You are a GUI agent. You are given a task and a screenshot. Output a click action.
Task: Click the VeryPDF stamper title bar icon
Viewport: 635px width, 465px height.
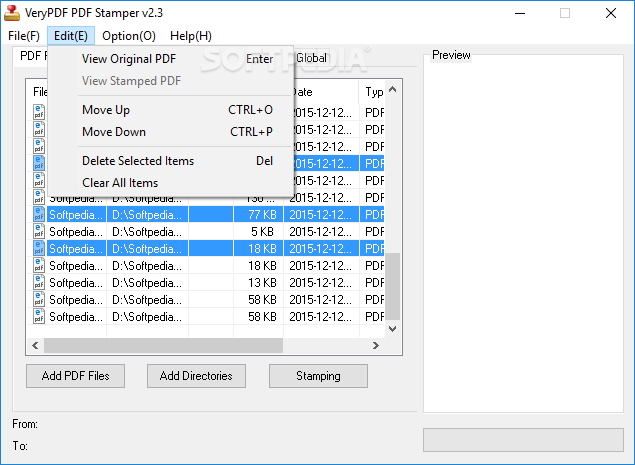12,13
